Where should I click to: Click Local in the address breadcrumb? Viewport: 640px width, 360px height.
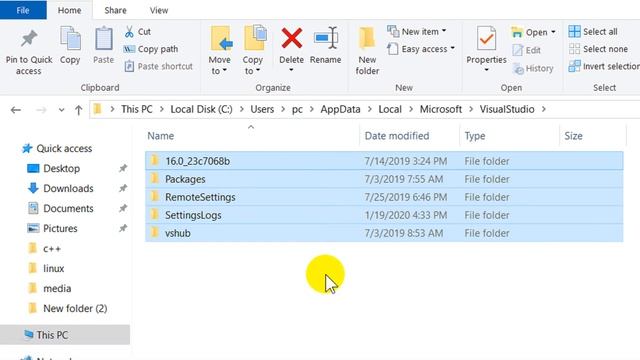(390, 109)
